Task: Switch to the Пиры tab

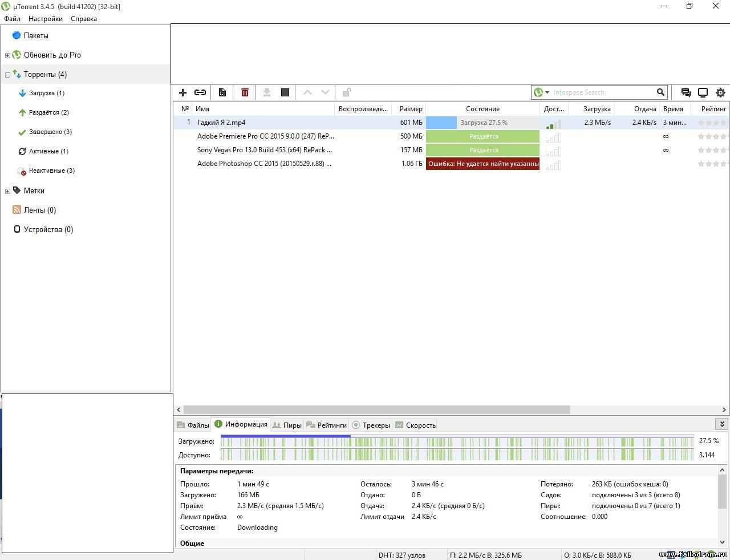Action: point(287,425)
